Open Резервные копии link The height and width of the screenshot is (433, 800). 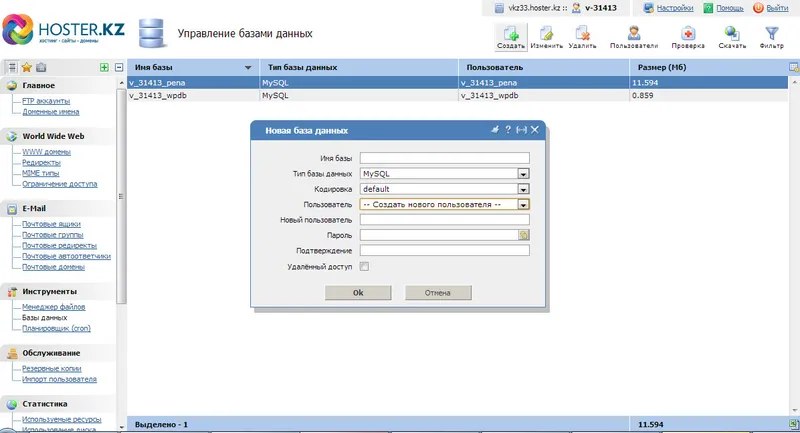click(x=52, y=369)
